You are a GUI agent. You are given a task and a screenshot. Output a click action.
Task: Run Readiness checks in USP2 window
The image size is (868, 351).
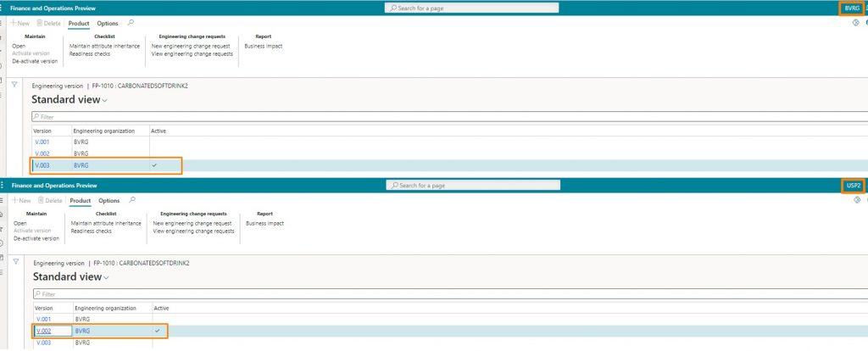(x=92, y=231)
